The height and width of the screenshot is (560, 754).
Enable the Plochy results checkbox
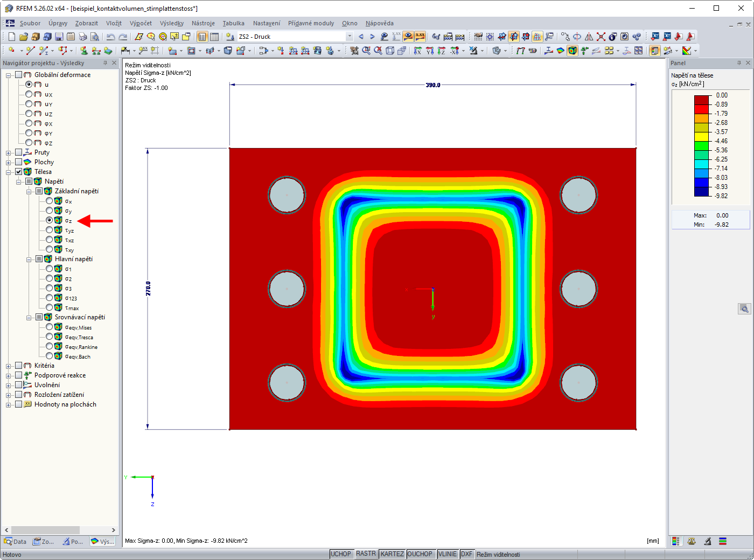pyautogui.click(x=19, y=162)
